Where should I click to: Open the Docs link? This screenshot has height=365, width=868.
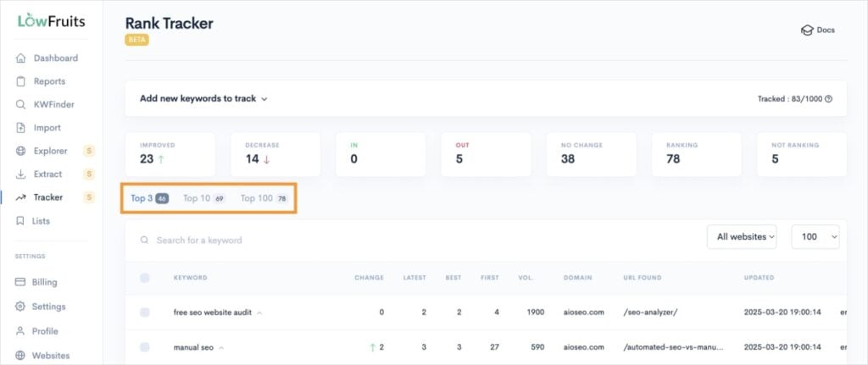click(x=818, y=30)
